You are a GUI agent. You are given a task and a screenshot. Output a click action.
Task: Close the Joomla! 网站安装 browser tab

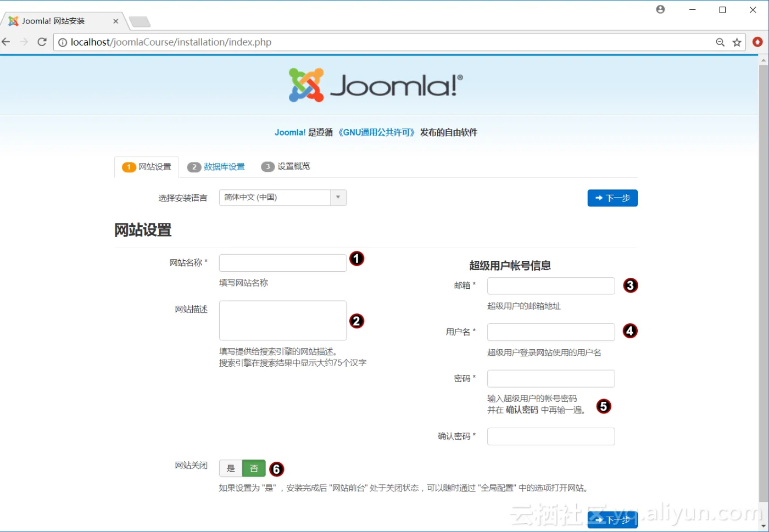(x=115, y=21)
